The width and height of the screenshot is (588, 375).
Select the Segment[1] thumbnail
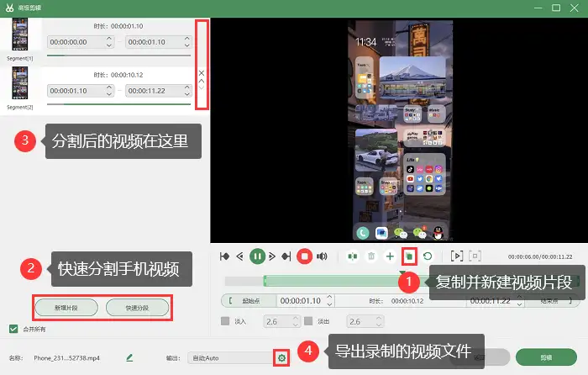pyautogui.click(x=20, y=34)
